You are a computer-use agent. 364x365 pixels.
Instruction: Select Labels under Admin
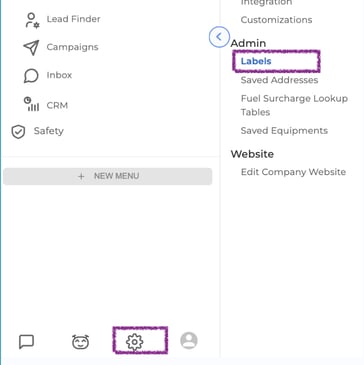[x=256, y=61]
